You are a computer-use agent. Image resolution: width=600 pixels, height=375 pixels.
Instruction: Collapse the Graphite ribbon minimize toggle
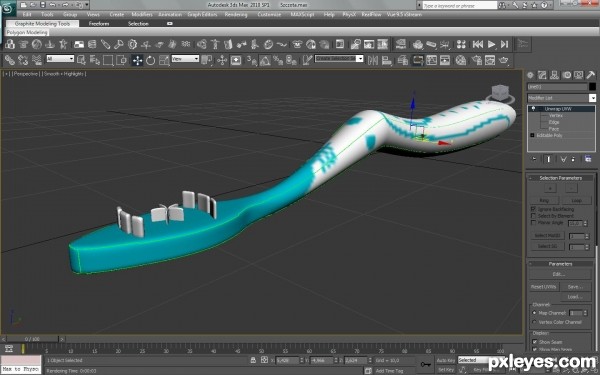pos(170,24)
